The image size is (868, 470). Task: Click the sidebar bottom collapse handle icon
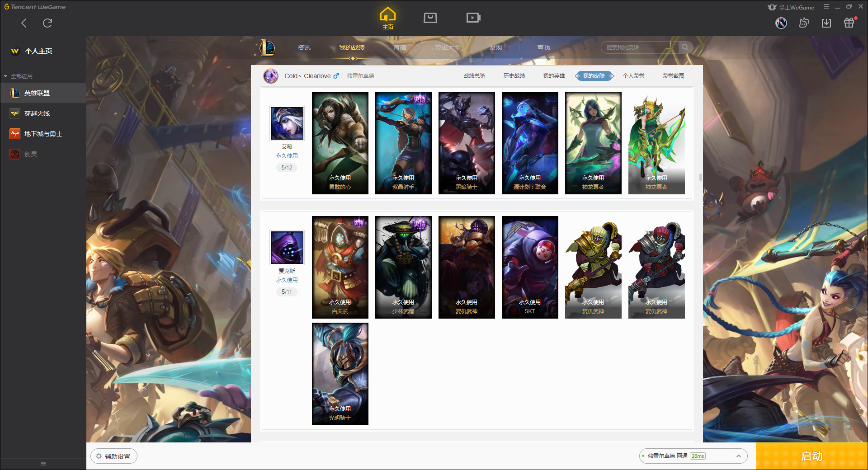[x=43, y=464]
